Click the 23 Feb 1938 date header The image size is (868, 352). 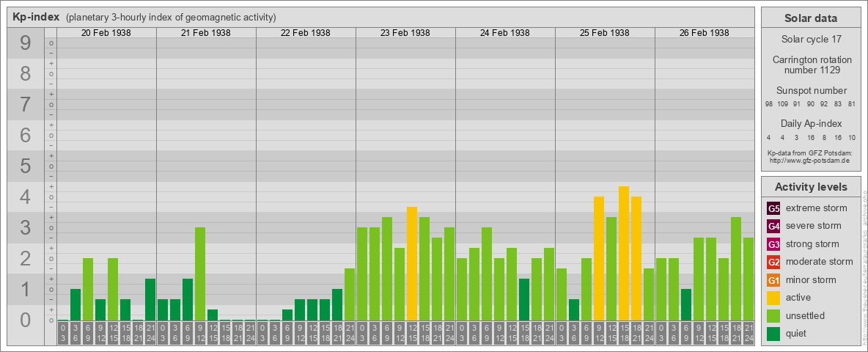click(405, 33)
